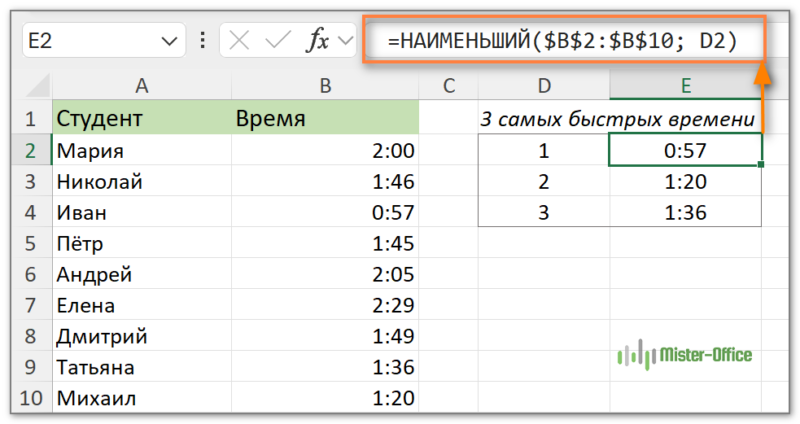The image size is (800, 424).
Task: Select column A header
Action: 142,87
